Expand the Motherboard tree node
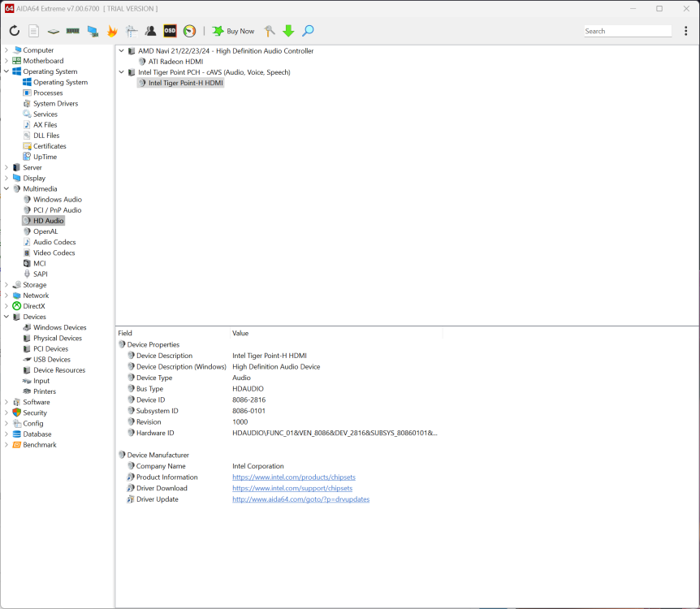This screenshot has height=609, width=700. [6, 61]
